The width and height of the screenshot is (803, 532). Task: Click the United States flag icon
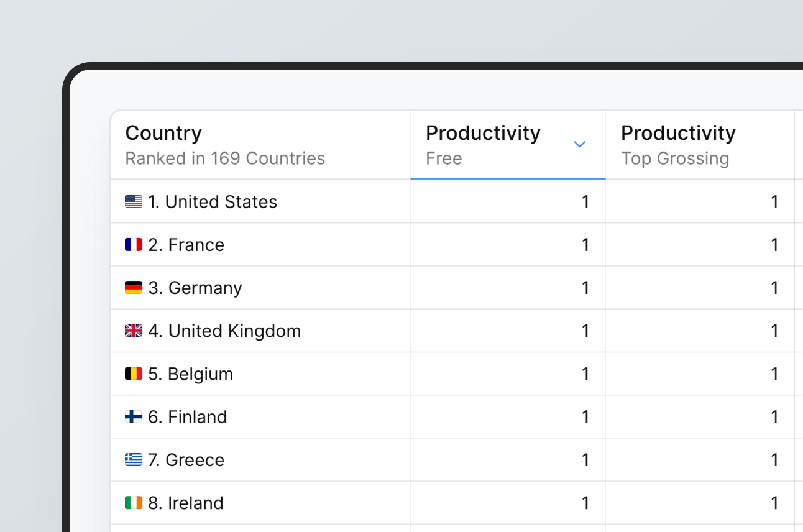[134, 202]
